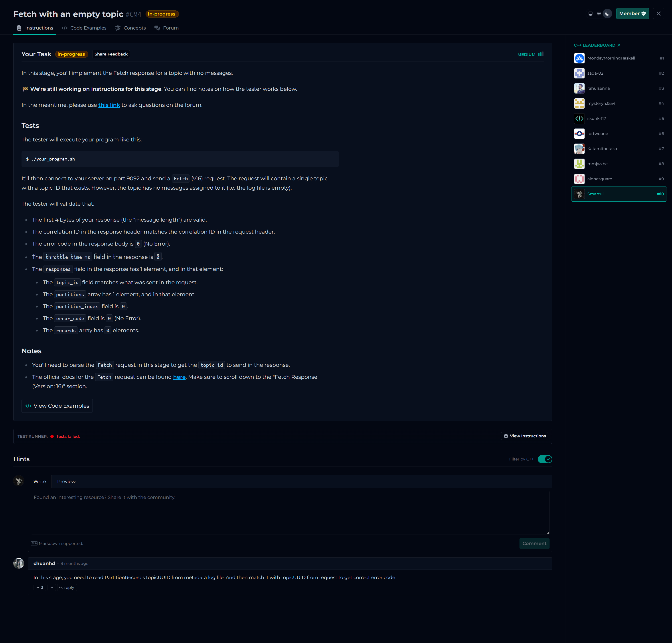Toggle Filter by C++ switch
The height and width of the screenshot is (643, 672).
545,459
